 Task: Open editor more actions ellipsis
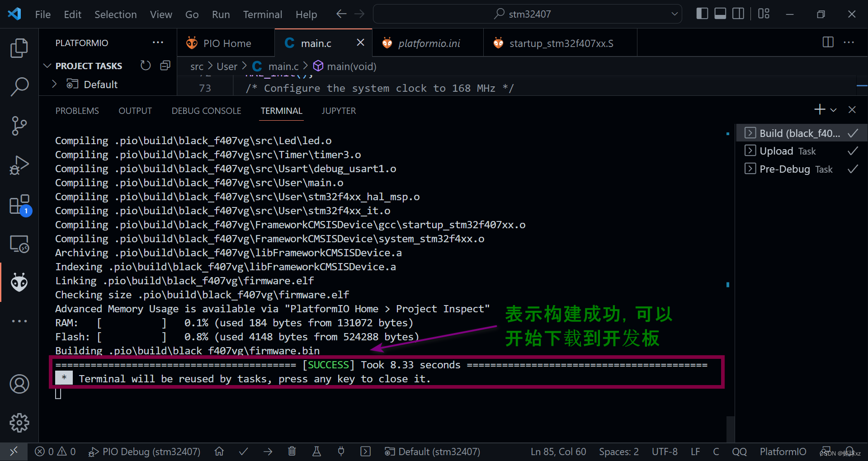click(849, 42)
